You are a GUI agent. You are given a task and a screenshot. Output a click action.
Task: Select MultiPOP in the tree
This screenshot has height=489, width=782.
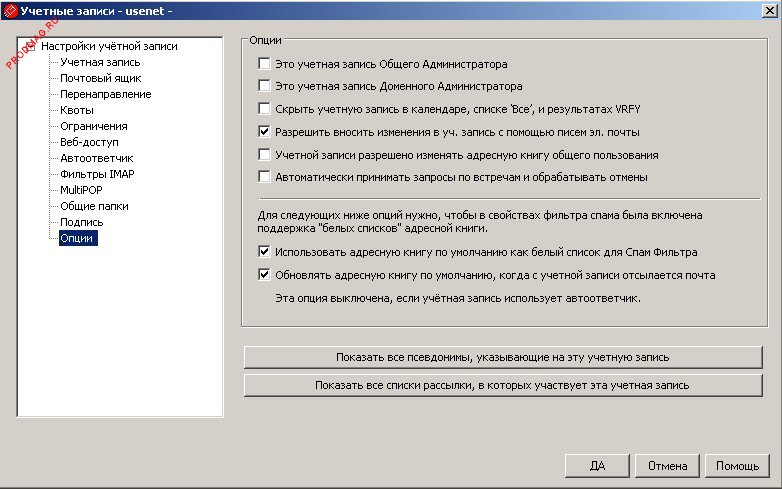coord(82,190)
